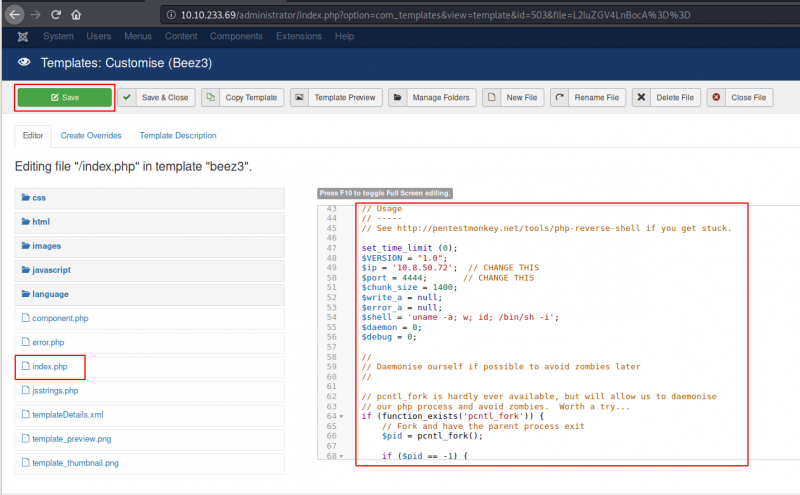
Task: Click the file icon next to template_thumbnail.png
Action: pos(26,462)
